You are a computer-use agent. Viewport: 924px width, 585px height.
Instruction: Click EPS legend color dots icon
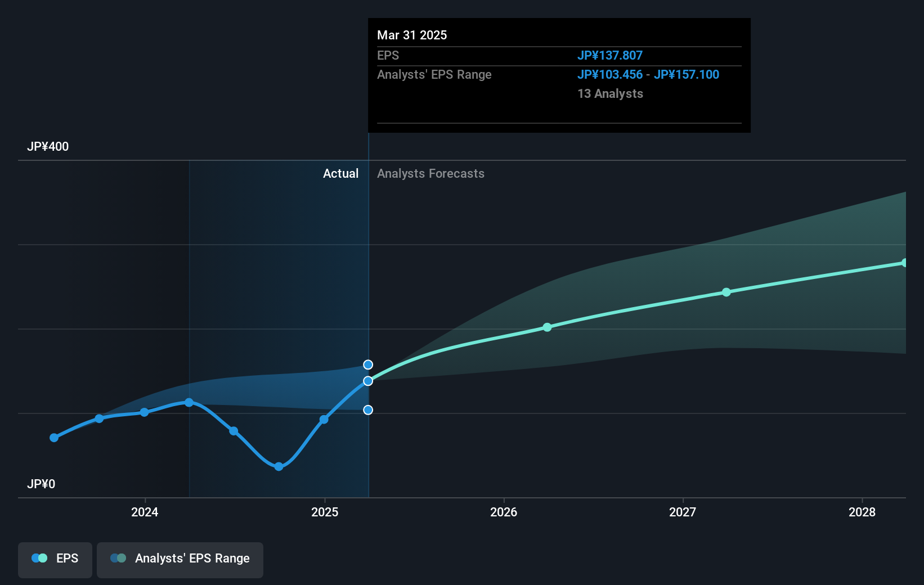click(x=39, y=558)
